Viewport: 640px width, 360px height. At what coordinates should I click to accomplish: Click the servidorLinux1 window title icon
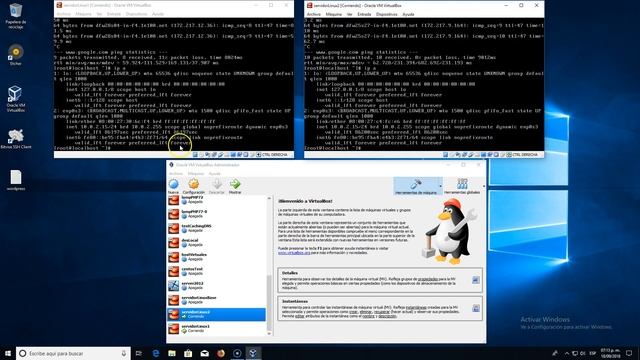[59, 5]
